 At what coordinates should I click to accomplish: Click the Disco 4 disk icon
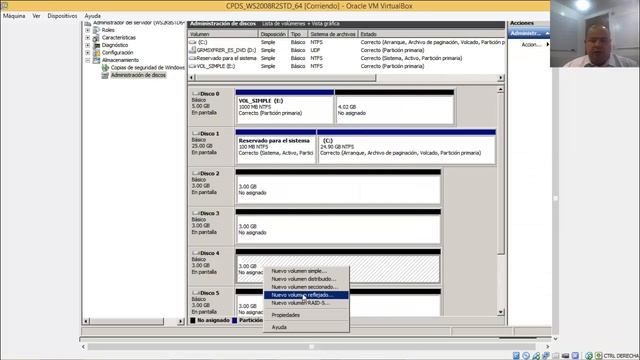click(x=196, y=253)
